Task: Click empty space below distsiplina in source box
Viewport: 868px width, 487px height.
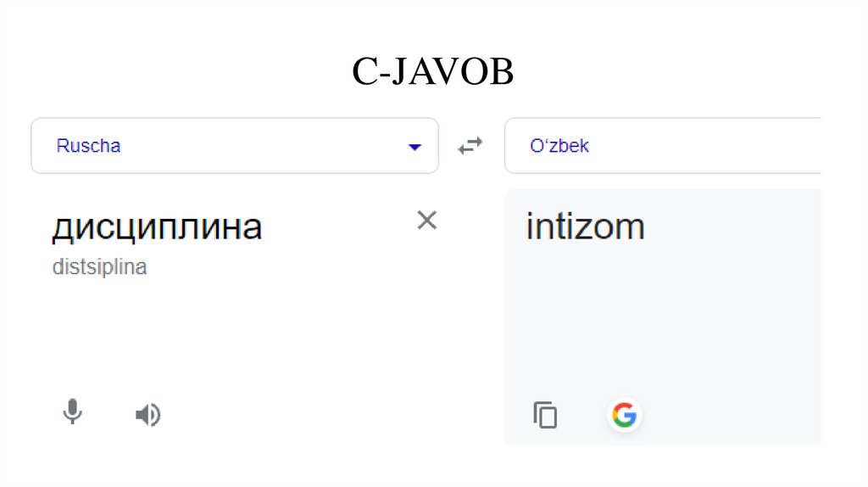Action: tap(212, 331)
